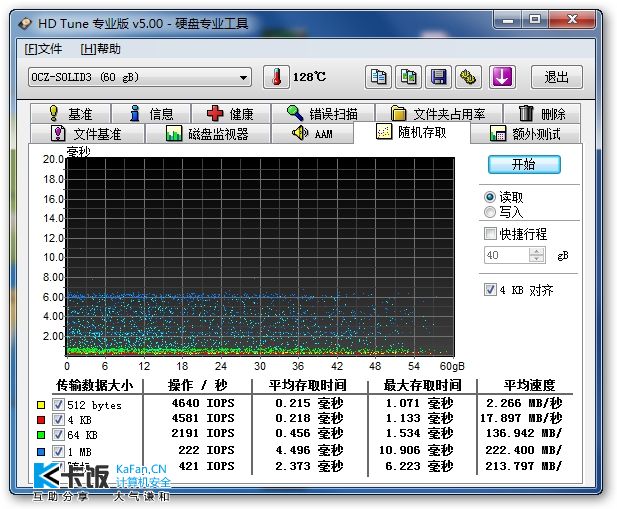Screen dimensions: 617x509
Task: Open the 磁盘监视器 disk monitor tab
Action: click(207, 133)
